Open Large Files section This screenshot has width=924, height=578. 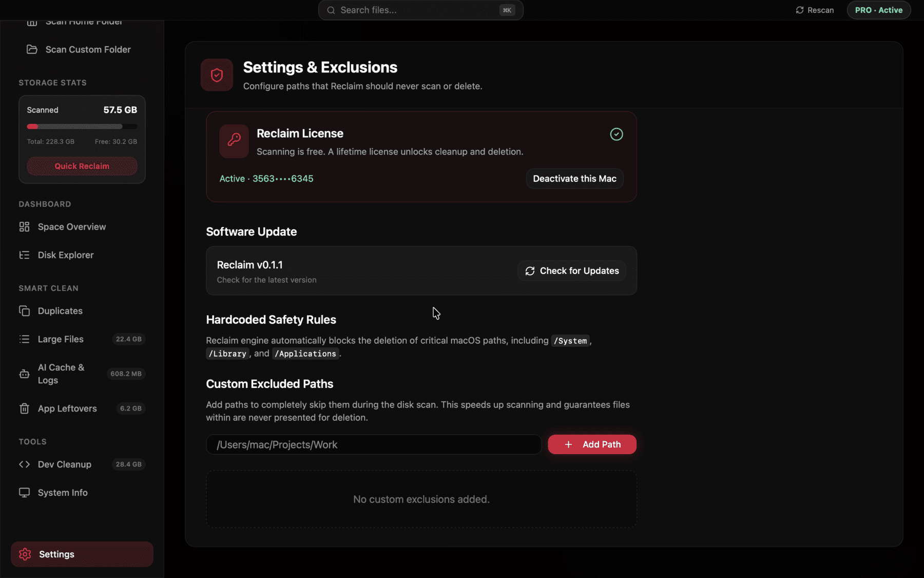[82, 339]
